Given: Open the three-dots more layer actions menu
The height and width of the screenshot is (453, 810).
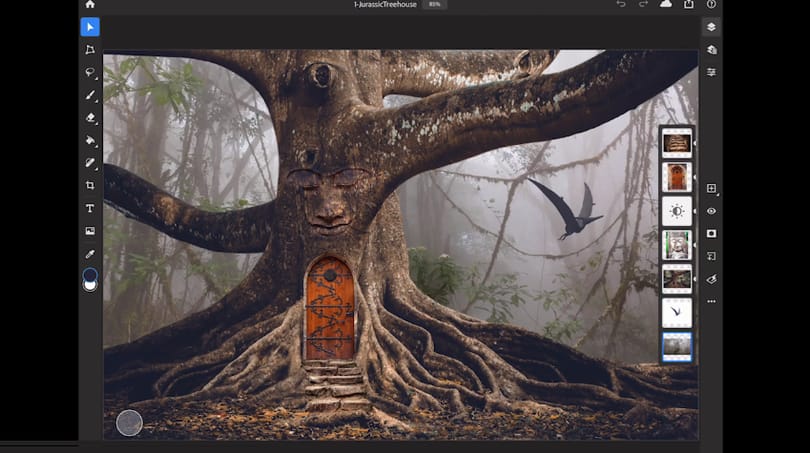Looking at the screenshot, I should [711, 301].
